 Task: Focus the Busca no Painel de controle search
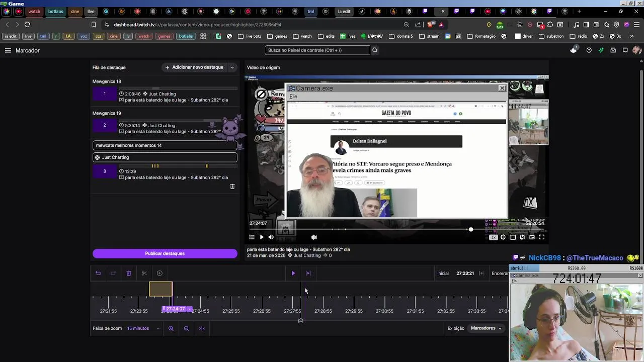pos(317,50)
